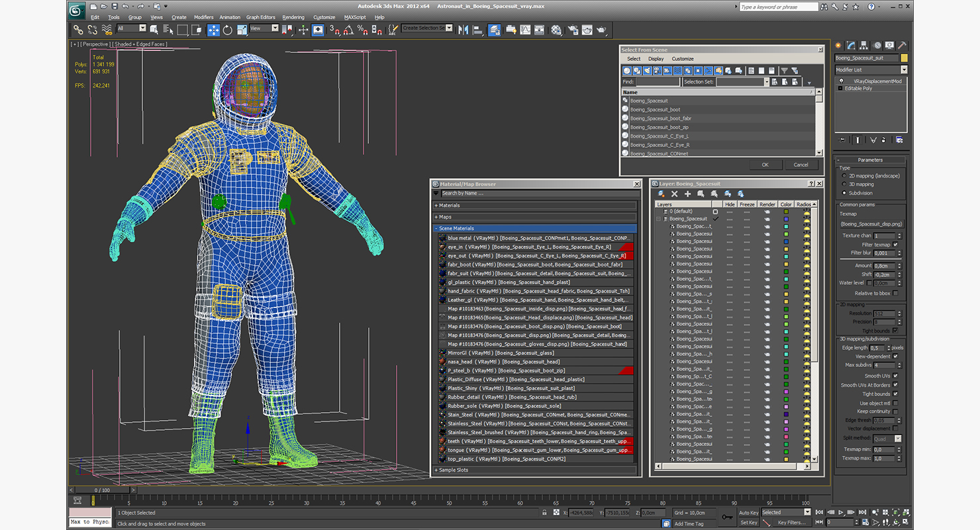Toggle the Use object mtl checkbox
This screenshot has height=530, width=980.
[895, 403]
